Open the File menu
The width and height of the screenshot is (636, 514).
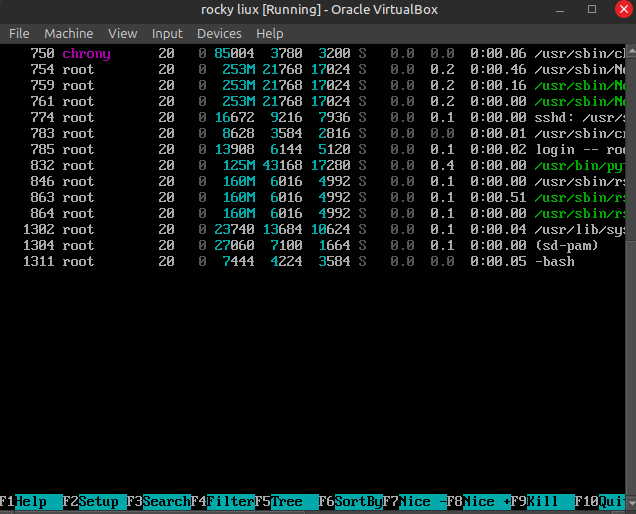[x=19, y=33]
